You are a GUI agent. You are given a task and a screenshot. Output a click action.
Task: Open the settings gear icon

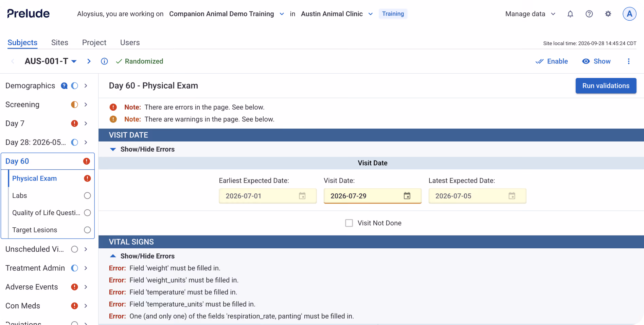(x=608, y=14)
